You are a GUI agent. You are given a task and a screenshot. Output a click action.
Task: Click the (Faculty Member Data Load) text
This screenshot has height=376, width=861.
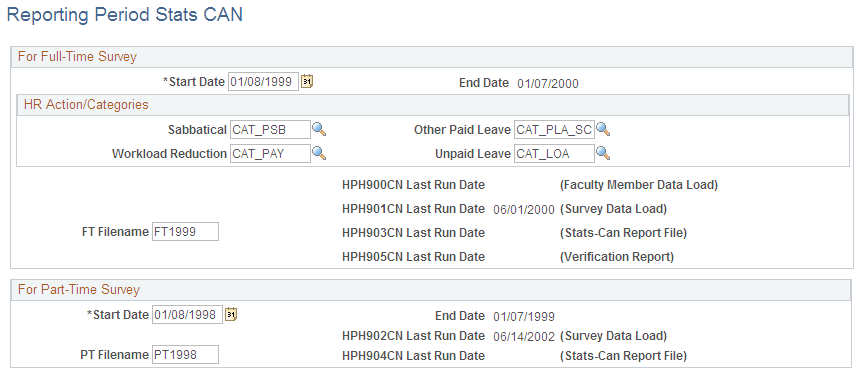(x=639, y=185)
